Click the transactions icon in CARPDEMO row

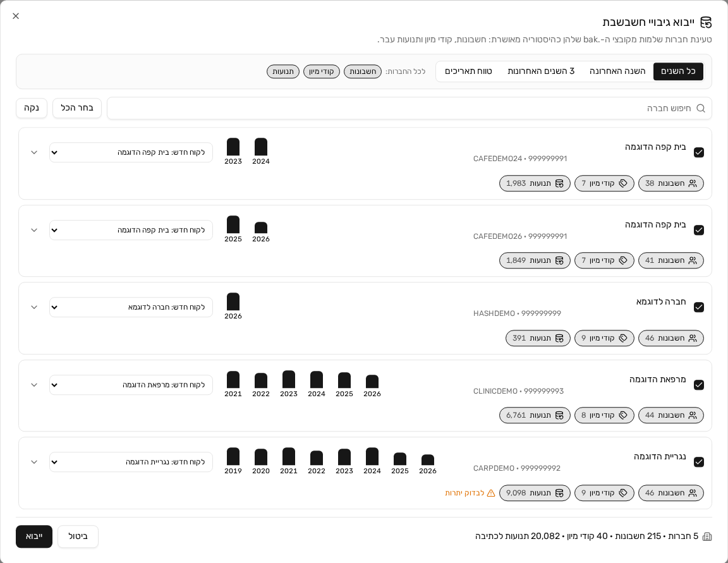[x=559, y=493]
